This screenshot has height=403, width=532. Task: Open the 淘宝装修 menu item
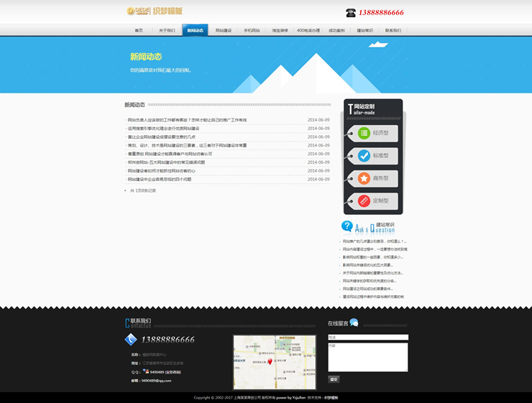point(280,31)
